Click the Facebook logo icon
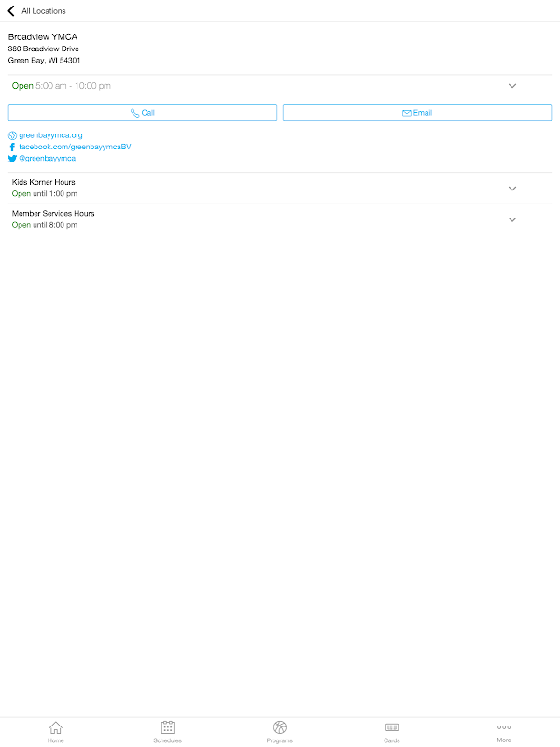560x747 pixels. pos(12,148)
